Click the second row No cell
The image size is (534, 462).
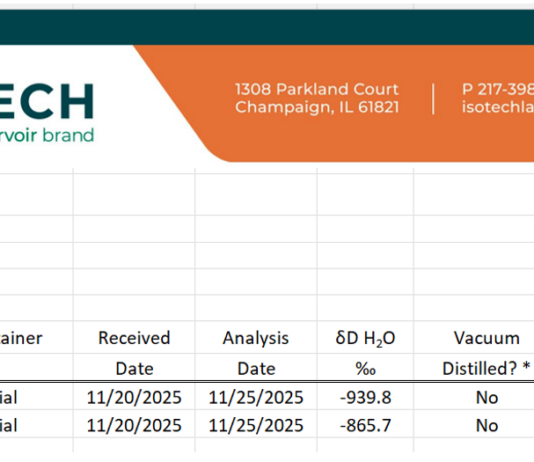pos(487,425)
